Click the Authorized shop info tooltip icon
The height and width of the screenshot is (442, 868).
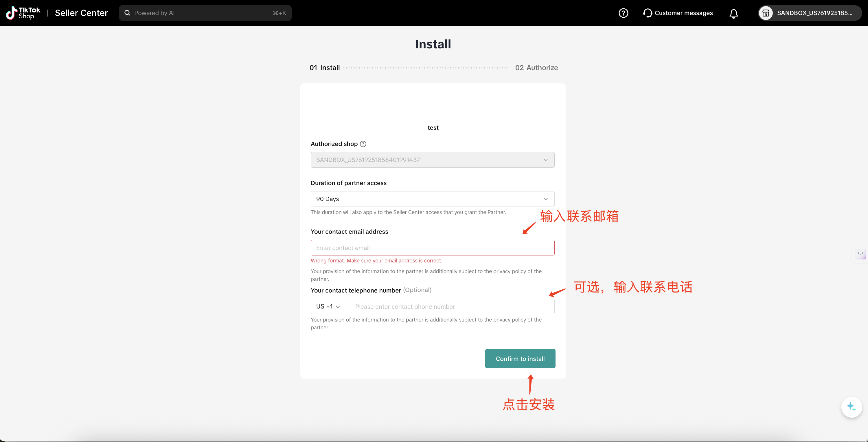pos(363,144)
